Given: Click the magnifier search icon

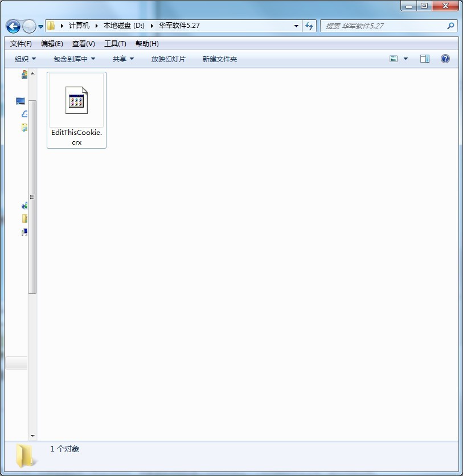Looking at the screenshot, I should coord(450,26).
